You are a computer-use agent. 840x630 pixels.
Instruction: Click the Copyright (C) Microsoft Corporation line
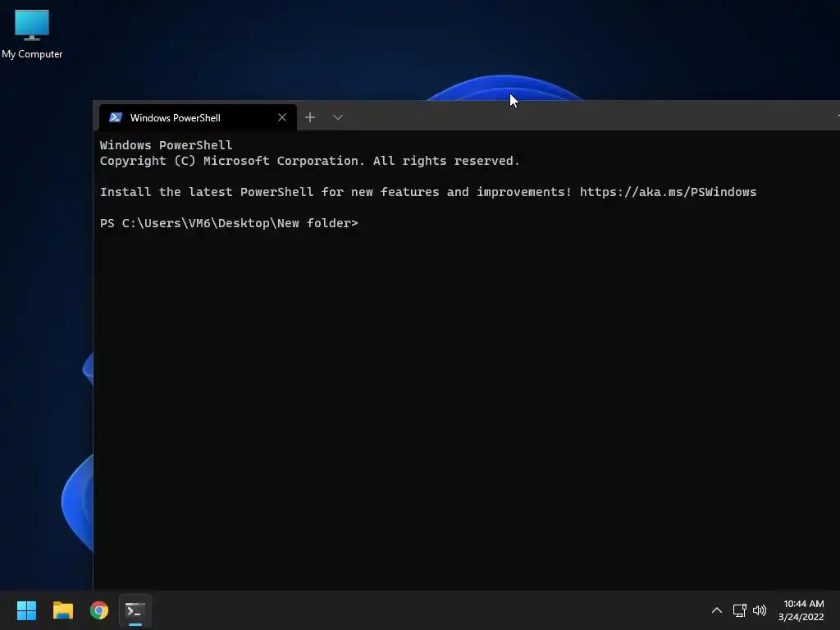click(x=309, y=161)
